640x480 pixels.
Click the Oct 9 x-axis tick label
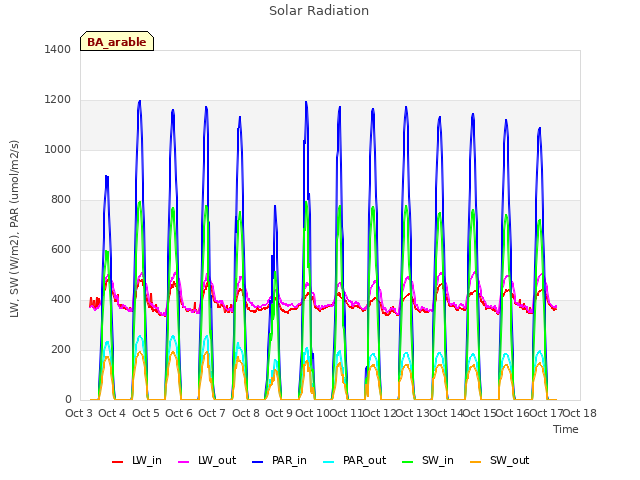tap(279, 413)
